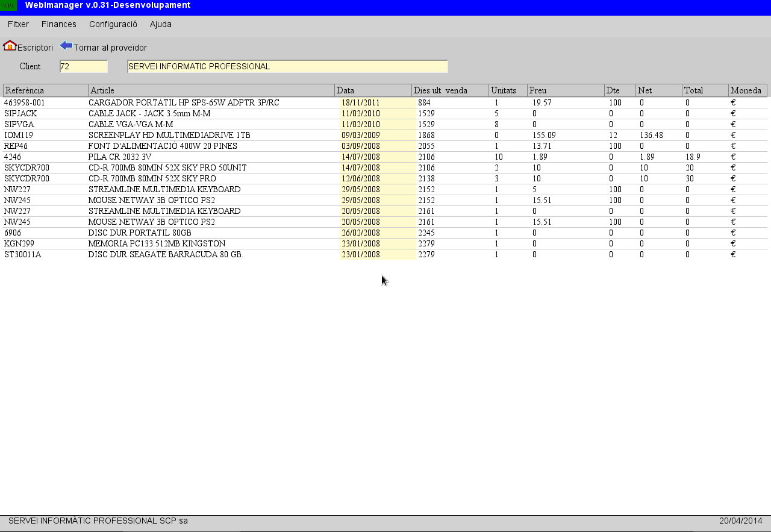Image resolution: width=771 pixels, height=532 pixels.
Task: Open the Ajuda menu
Action: 160,24
